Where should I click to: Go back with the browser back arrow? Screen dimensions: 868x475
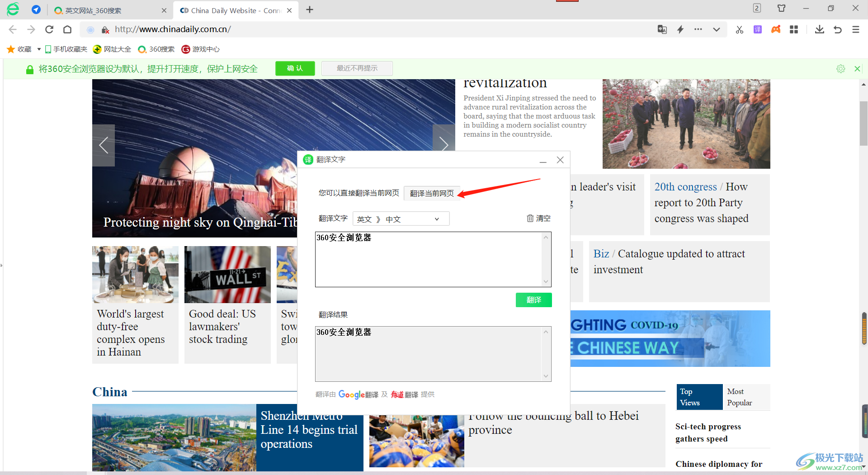(13, 29)
